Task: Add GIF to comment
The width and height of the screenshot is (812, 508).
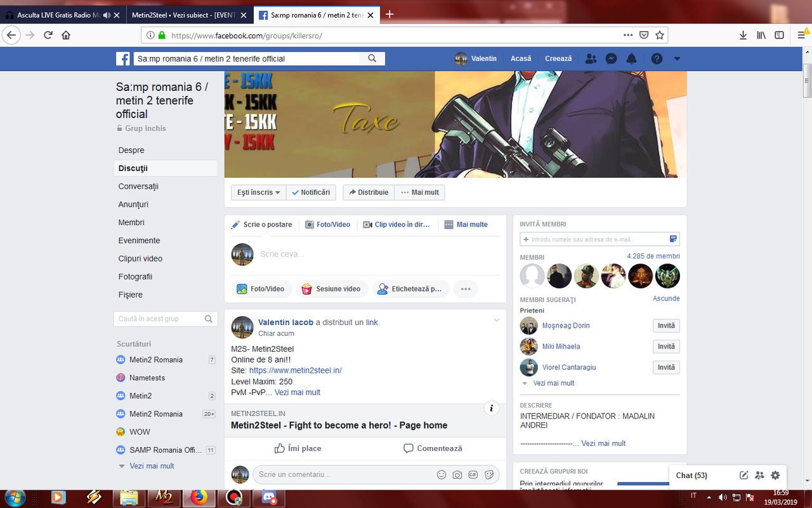Action: 473,474
